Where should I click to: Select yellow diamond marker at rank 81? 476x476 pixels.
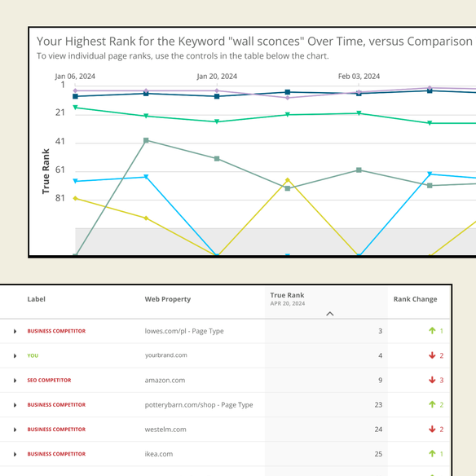tap(76, 198)
